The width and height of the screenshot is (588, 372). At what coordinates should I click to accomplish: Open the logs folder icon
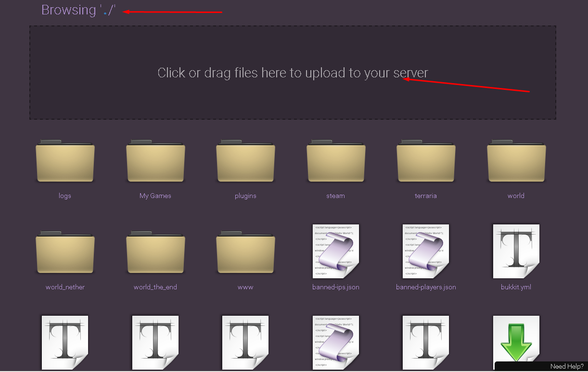(x=65, y=161)
